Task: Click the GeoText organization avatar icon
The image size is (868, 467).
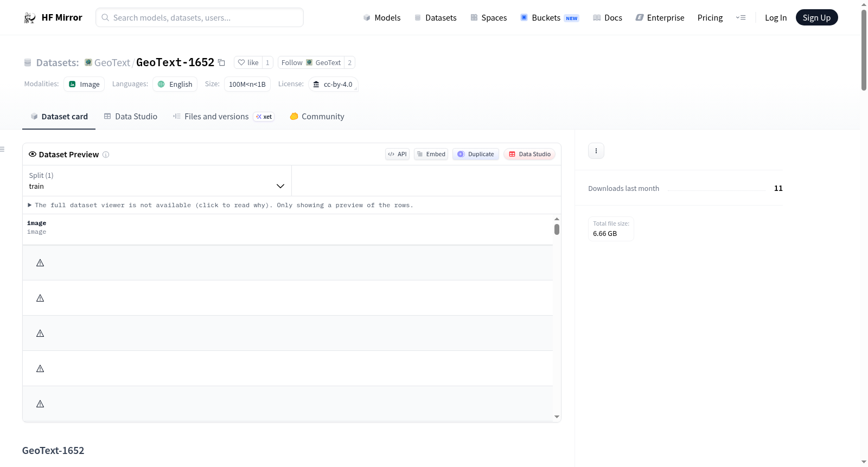Action: click(x=88, y=62)
